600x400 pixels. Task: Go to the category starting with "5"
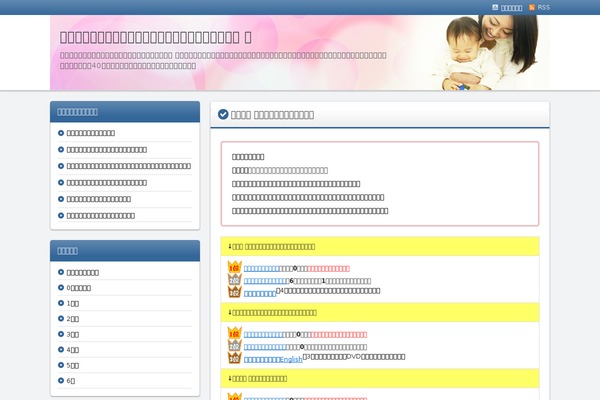73,366
